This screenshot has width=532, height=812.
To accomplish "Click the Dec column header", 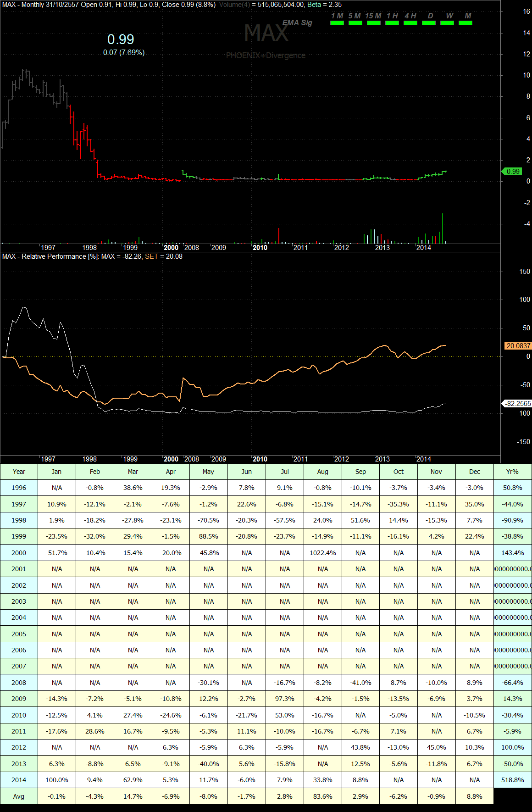I will 475,472.
